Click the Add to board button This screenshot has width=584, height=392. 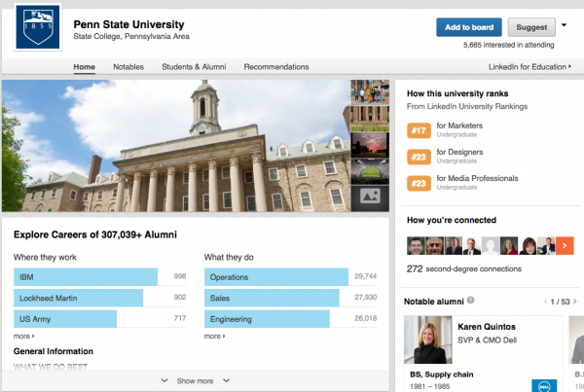click(x=469, y=27)
